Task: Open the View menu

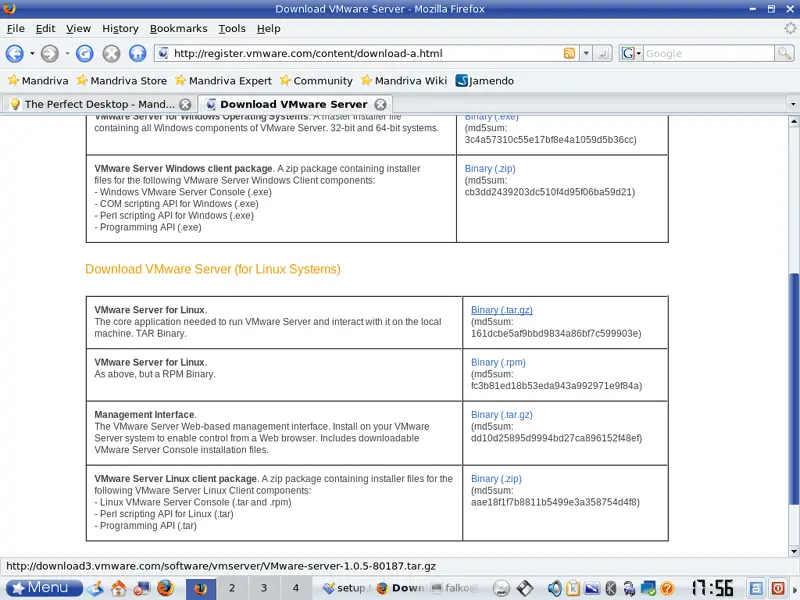Action: [79, 29]
